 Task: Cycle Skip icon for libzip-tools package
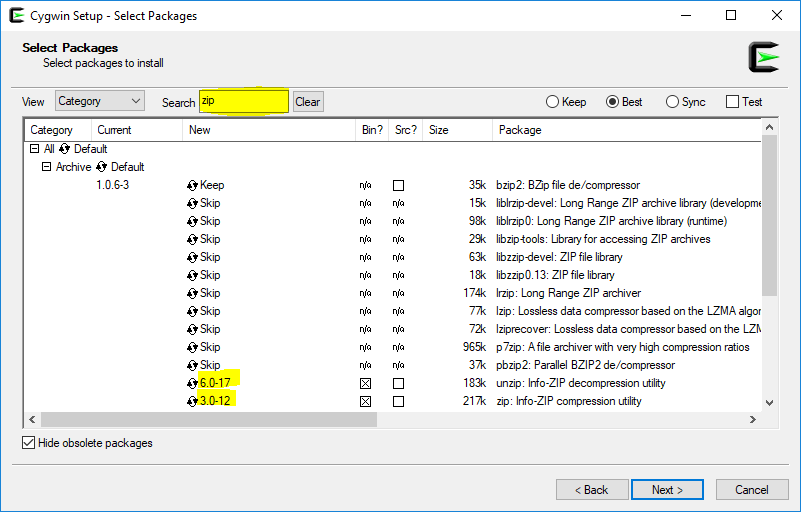pyautogui.click(x=192, y=239)
